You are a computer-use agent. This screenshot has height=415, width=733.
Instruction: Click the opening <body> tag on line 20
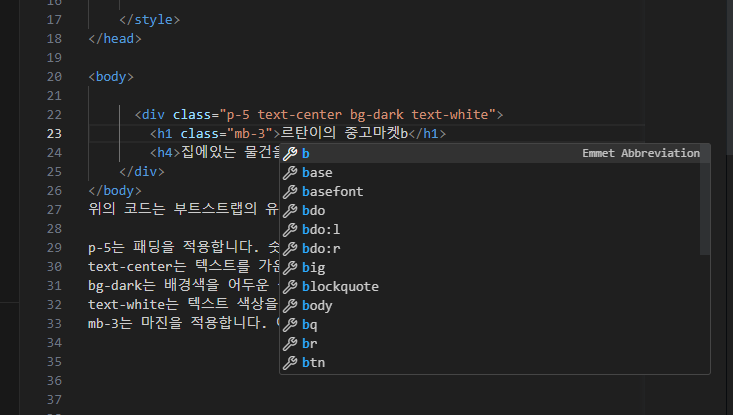click(x=111, y=77)
